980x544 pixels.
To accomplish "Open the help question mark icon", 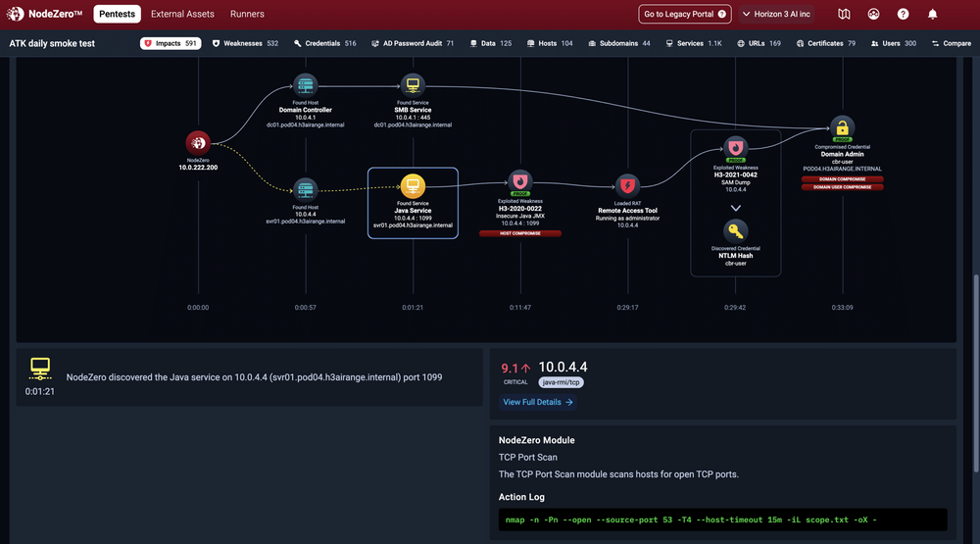I will click(903, 15).
